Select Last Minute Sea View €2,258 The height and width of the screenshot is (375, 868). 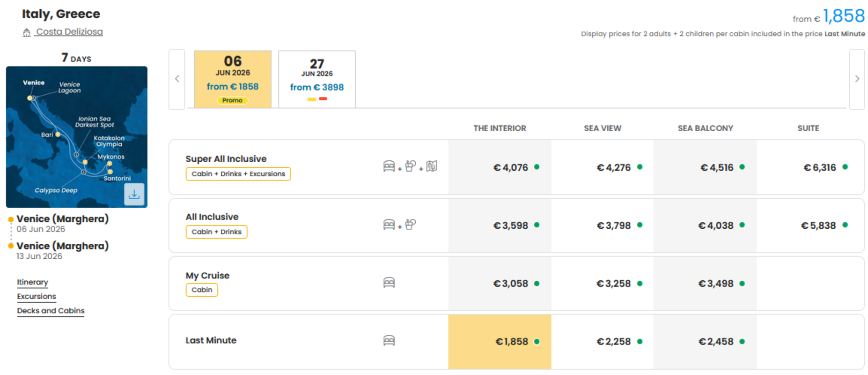point(603,342)
